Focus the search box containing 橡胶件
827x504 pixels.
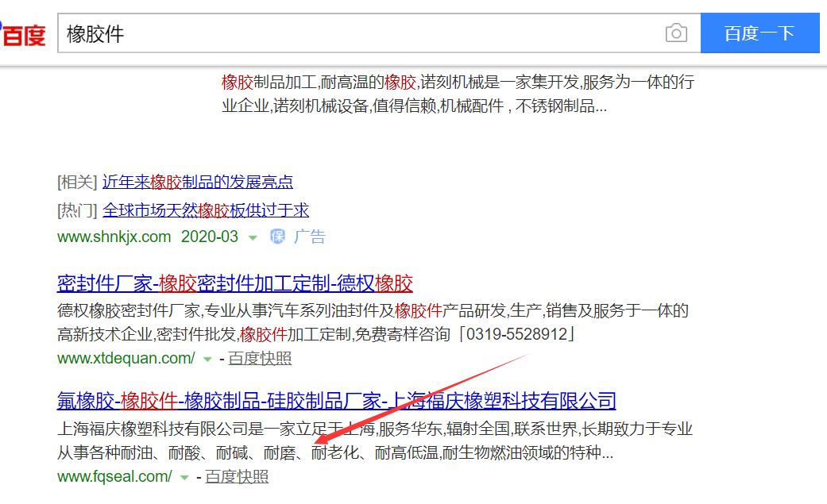click(379, 33)
